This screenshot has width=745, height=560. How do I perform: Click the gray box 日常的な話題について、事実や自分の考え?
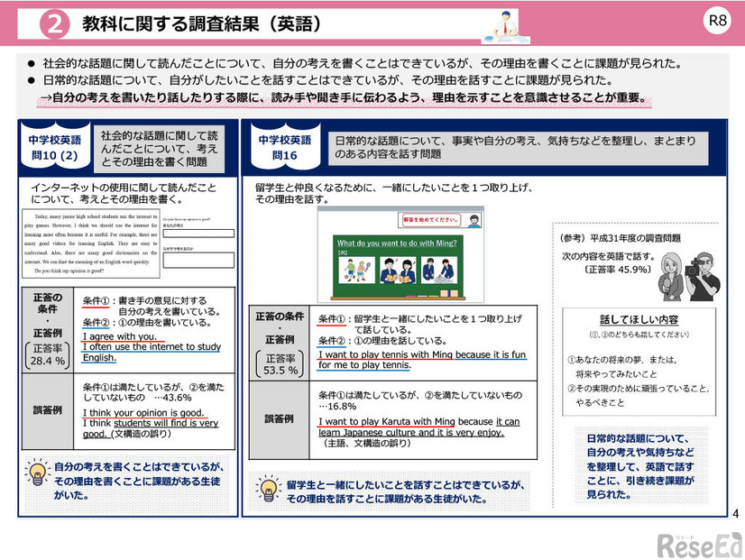click(x=518, y=148)
